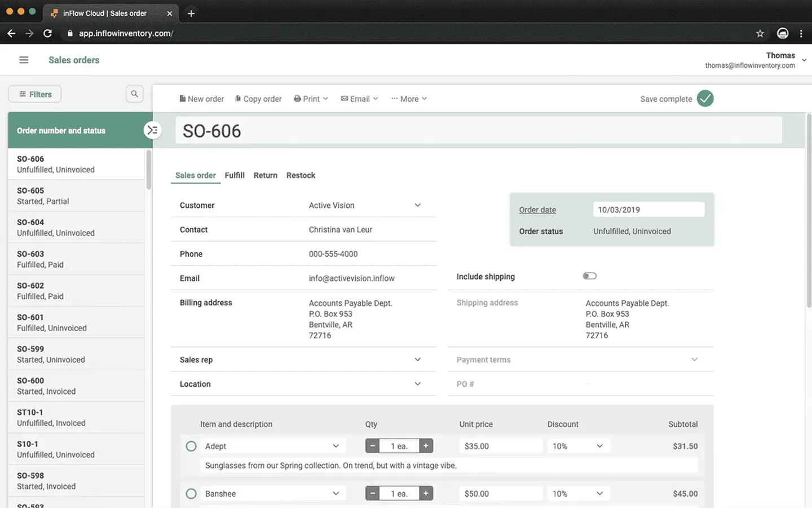This screenshot has width=812, height=508.
Task: Click the Adept description text field
Action: pos(449,465)
